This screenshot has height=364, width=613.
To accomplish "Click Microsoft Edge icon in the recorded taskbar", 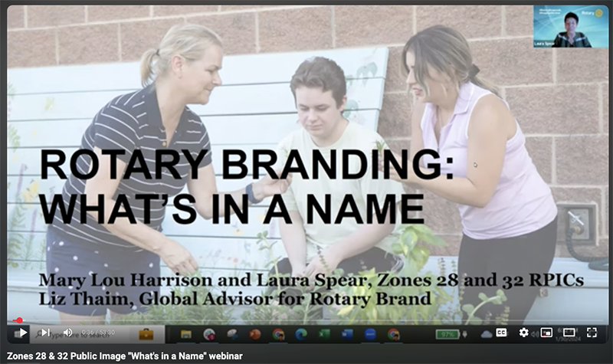I will tap(300, 334).
